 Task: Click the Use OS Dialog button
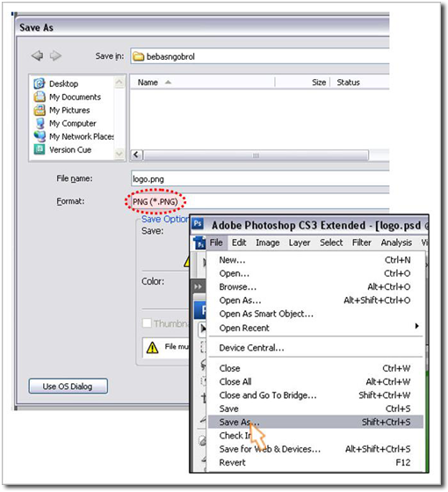[x=68, y=386]
